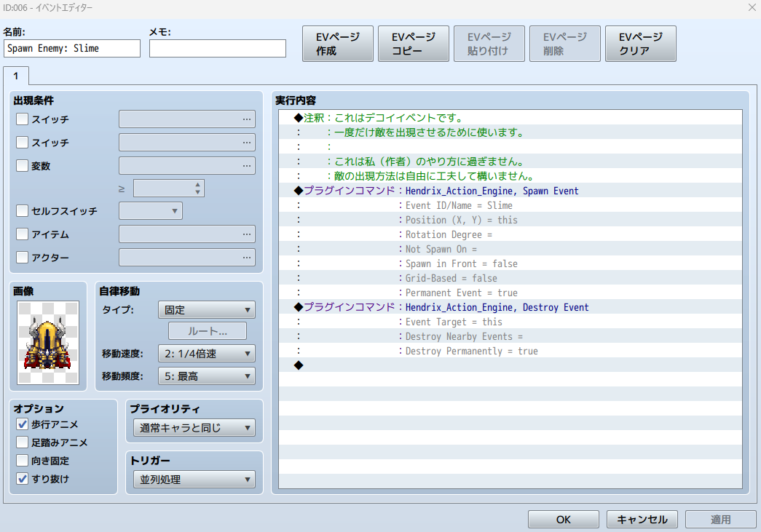
Task: Select the Destroy Event plugin command line
Action: tap(497, 307)
